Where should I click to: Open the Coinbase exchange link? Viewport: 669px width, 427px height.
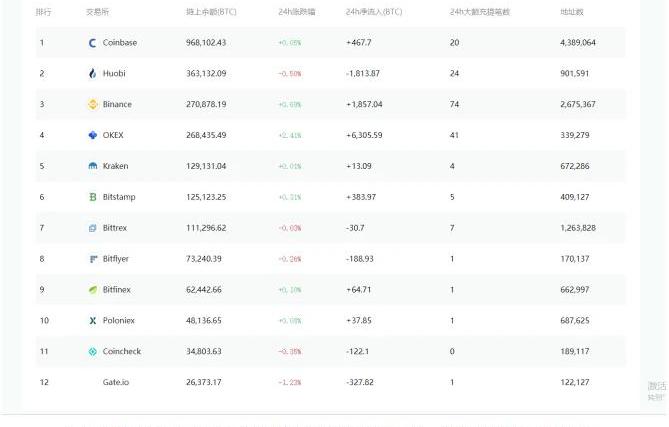coord(120,43)
